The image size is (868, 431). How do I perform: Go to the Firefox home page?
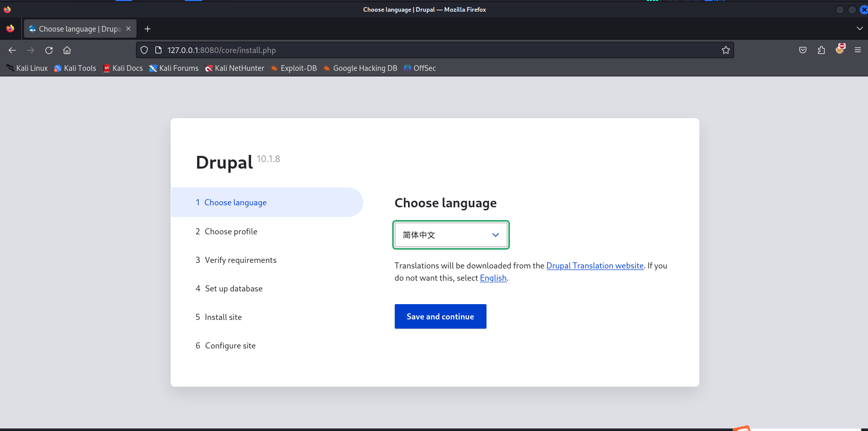point(67,50)
